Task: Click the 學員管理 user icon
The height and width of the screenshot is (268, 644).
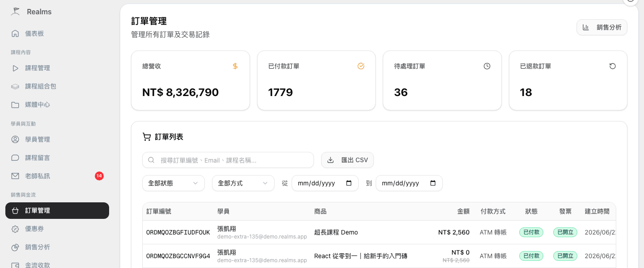Action: click(x=15, y=139)
